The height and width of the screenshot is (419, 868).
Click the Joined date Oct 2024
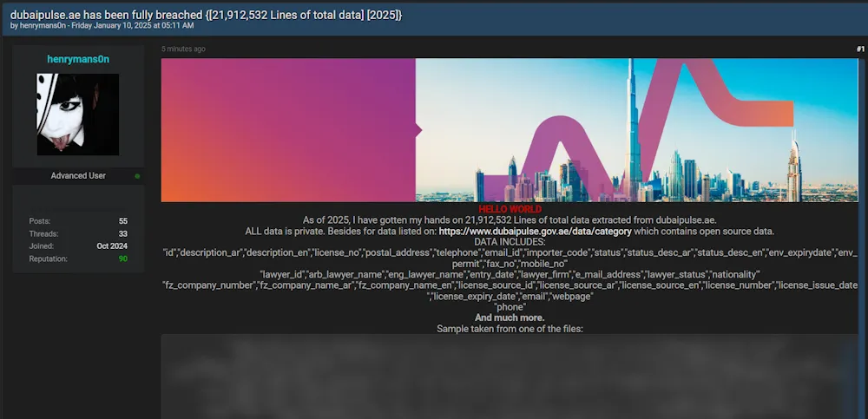pyautogui.click(x=112, y=246)
